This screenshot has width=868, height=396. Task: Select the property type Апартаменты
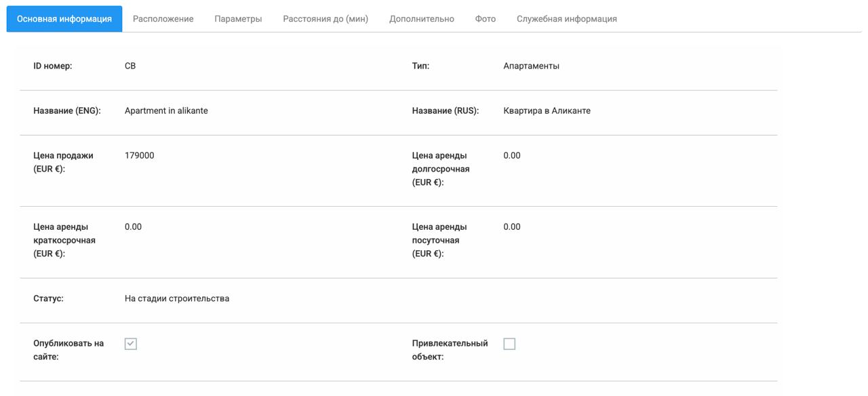(x=532, y=65)
